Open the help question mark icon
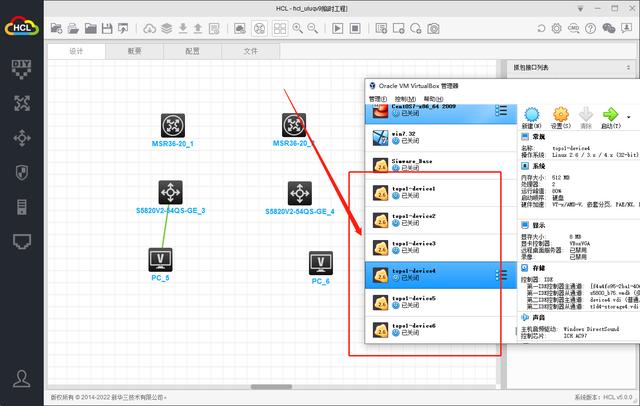Screen dimensions: 640x406 591,29
